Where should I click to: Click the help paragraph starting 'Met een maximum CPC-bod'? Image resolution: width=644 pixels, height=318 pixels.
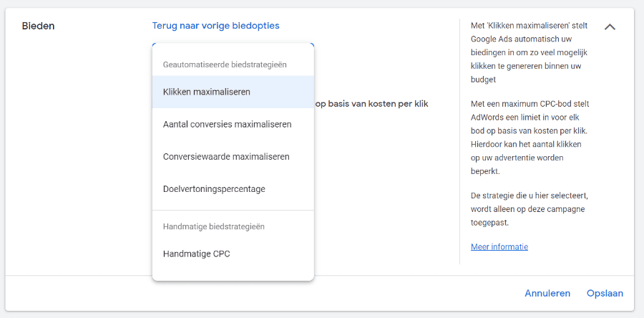point(530,138)
